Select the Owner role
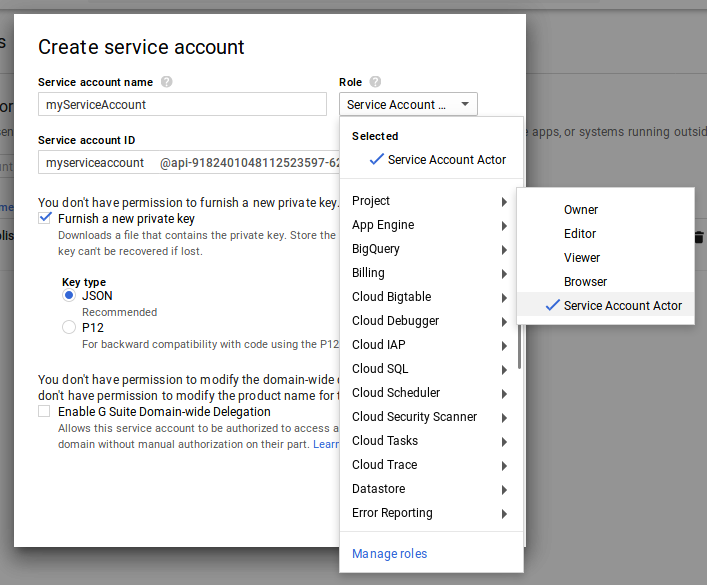The width and height of the screenshot is (707, 585). pyautogui.click(x=581, y=210)
